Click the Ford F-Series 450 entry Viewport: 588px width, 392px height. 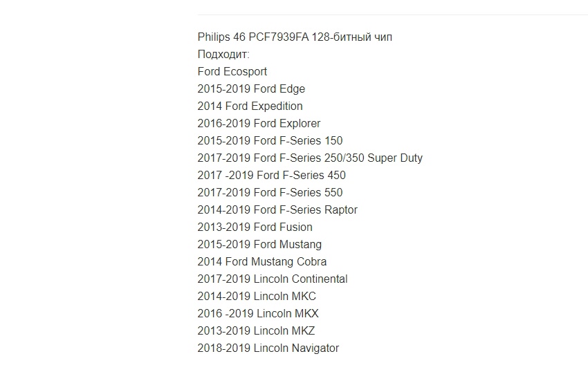click(x=271, y=175)
